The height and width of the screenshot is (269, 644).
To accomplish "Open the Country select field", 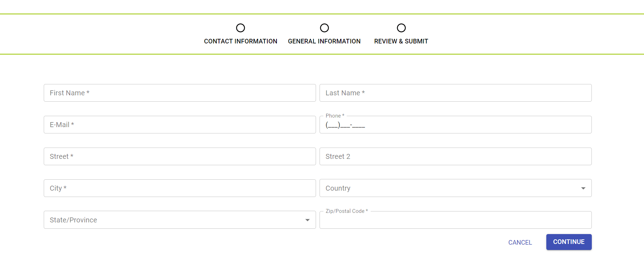I will pyautogui.click(x=448, y=188).
